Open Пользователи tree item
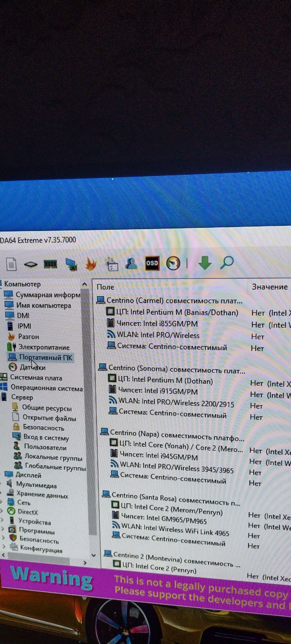 pos(45,447)
